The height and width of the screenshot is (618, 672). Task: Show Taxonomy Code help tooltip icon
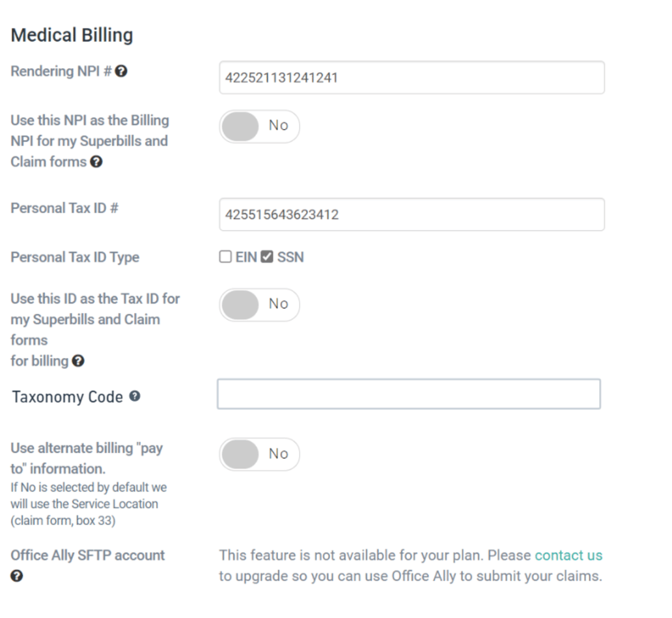point(135,396)
